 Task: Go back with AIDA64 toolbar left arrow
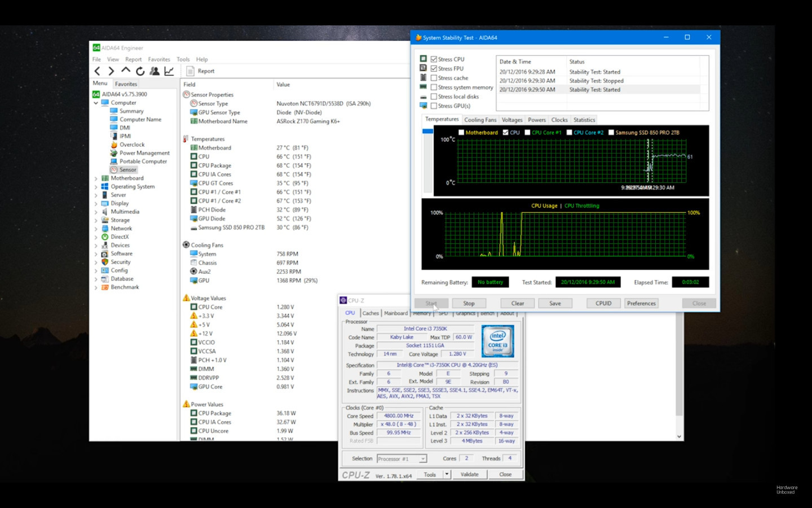pyautogui.click(x=98, y=71)
